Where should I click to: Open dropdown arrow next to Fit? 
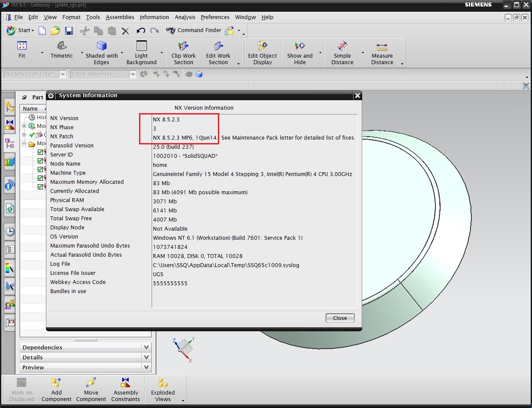click(x=42, y=53)
